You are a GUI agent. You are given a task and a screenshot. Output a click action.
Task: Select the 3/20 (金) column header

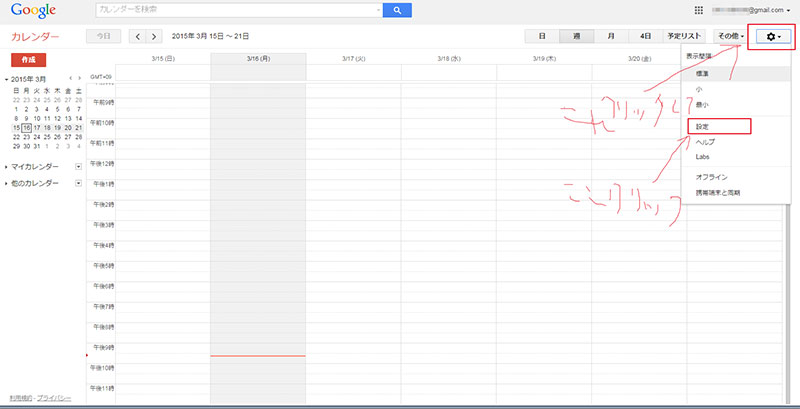point(639,59)
